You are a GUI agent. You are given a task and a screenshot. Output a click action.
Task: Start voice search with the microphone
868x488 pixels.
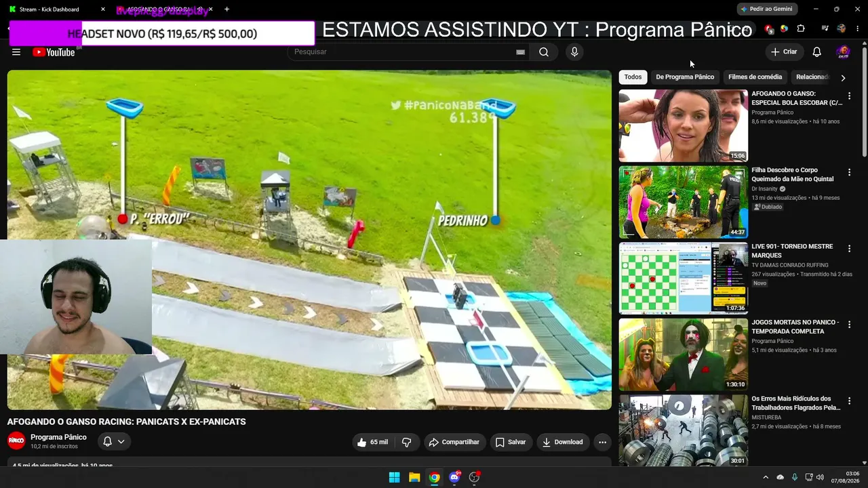coord(574,52)
